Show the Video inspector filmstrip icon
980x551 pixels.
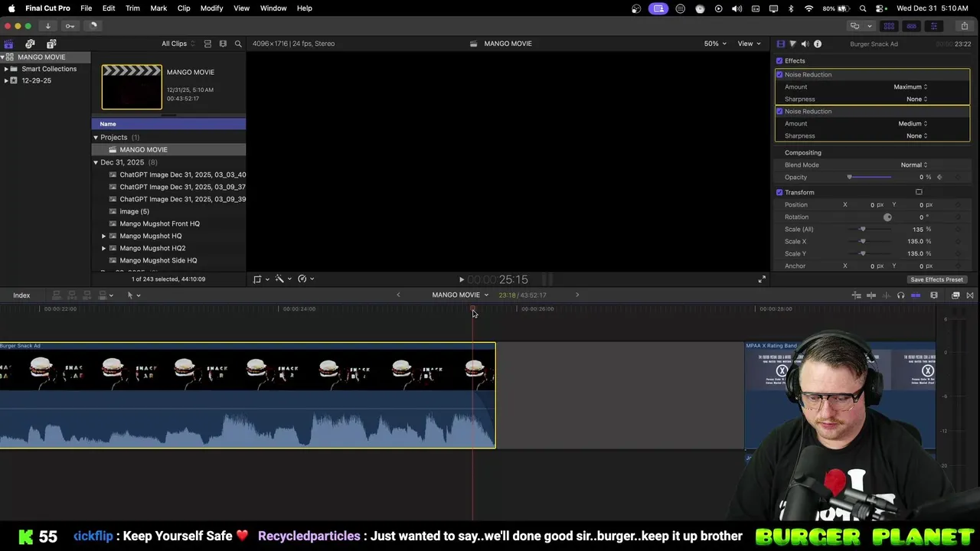point(781,44)
